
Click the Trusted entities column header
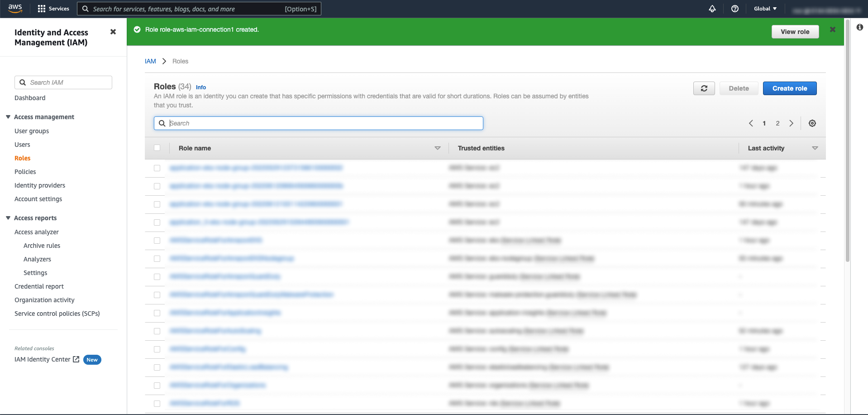coord(481,148)
